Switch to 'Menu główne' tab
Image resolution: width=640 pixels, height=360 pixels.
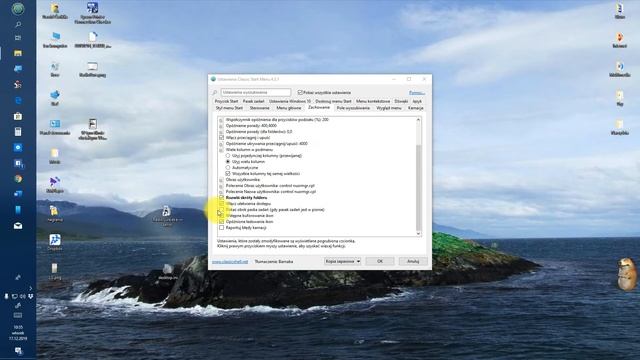pyautogui.click(x=289, y=108)
